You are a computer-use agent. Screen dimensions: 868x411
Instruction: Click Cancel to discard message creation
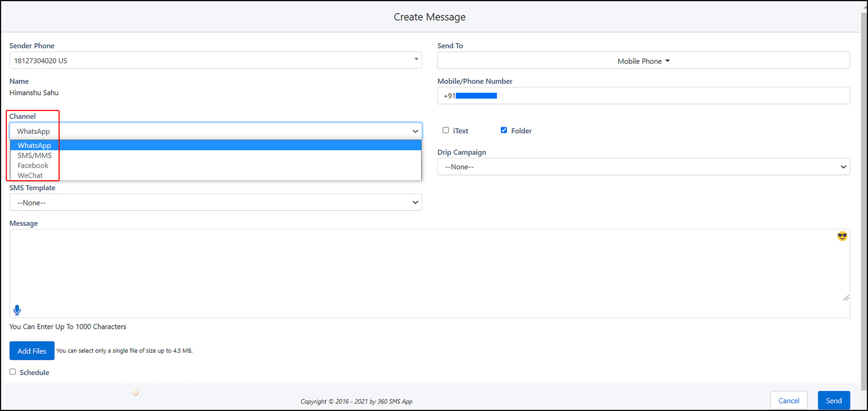click(x=789, y=400)
